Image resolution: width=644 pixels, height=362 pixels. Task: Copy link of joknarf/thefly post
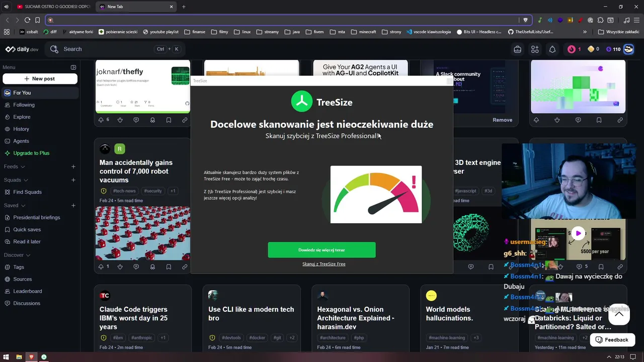click(185, 120)
